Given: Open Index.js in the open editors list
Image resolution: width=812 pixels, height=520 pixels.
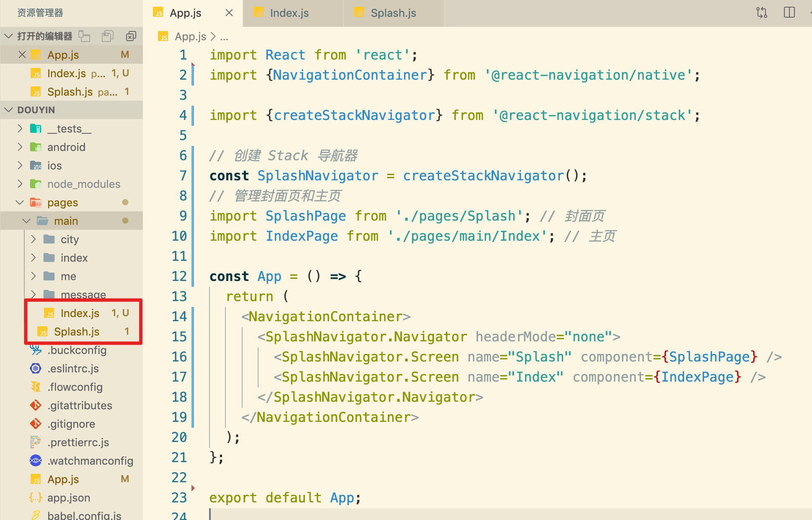Looking at the screenshot, I should (71, 73).
